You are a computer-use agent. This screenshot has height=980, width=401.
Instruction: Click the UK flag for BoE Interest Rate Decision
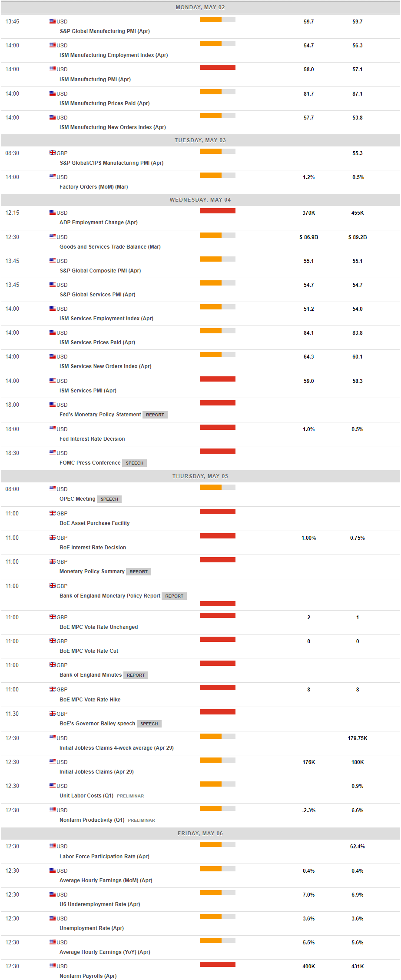pyautogui.click(x=52, y=538)
